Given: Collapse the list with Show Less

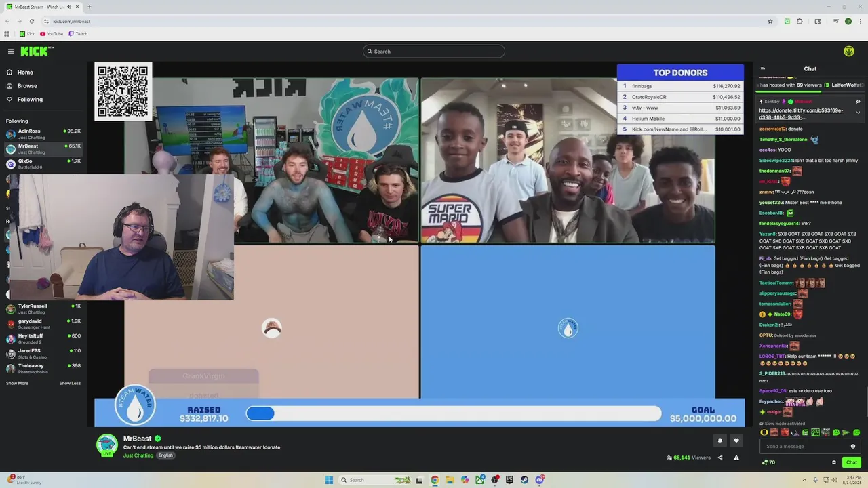Looking at the screenshot, I should tap(70, 384).
